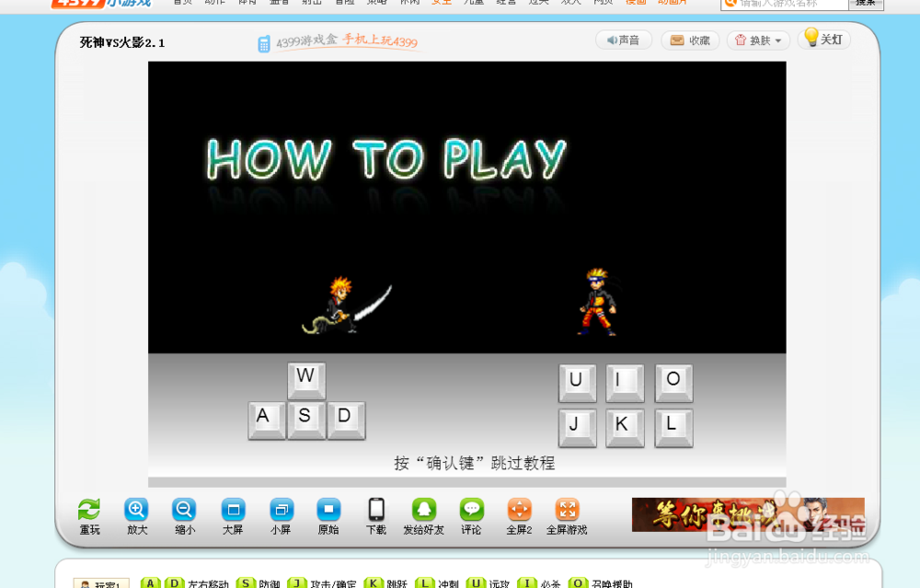Click the K key in tutorial
920x588 pixels.
pyautogui.click(x=625, y=428)
